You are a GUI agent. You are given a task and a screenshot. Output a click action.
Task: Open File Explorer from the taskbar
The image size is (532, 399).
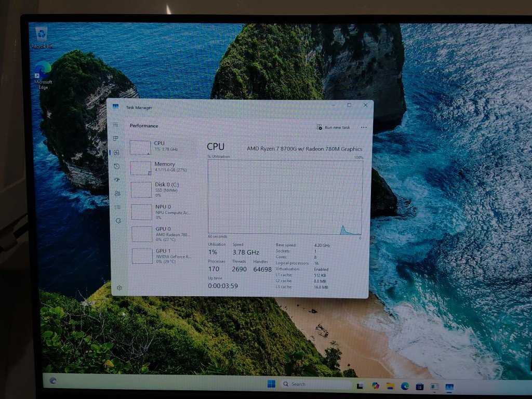(390, 386)
